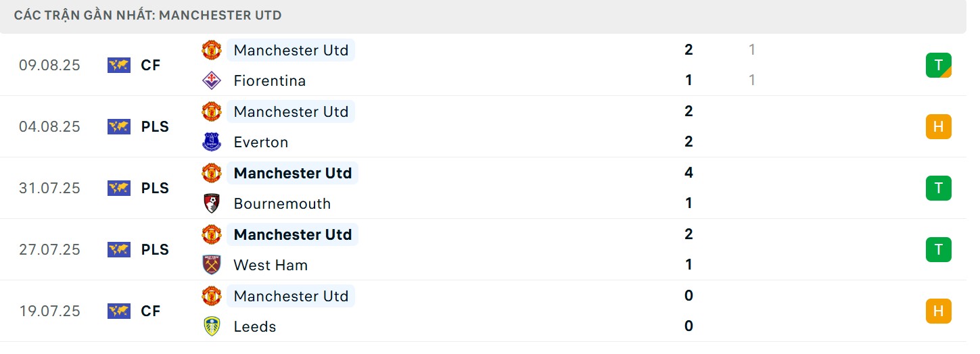Click the Bournemouth club crest icon
Viewport: 980px width, 354px height.
point(212,203)
